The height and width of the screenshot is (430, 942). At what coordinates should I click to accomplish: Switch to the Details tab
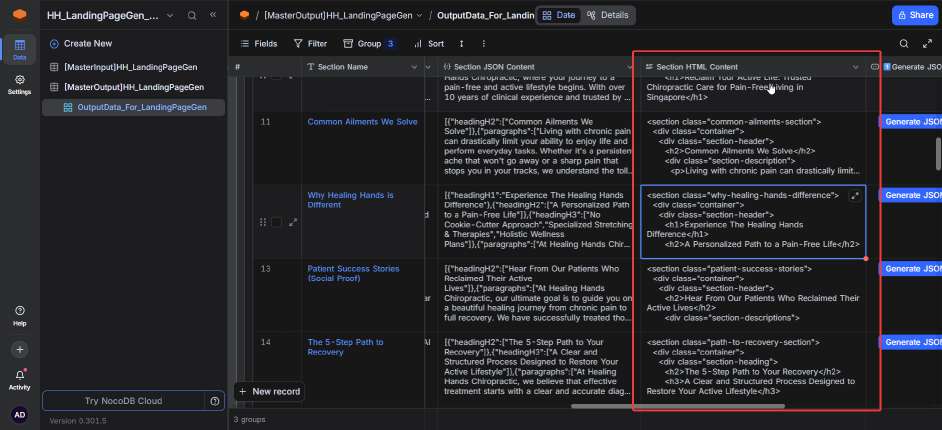click(608, 15)
